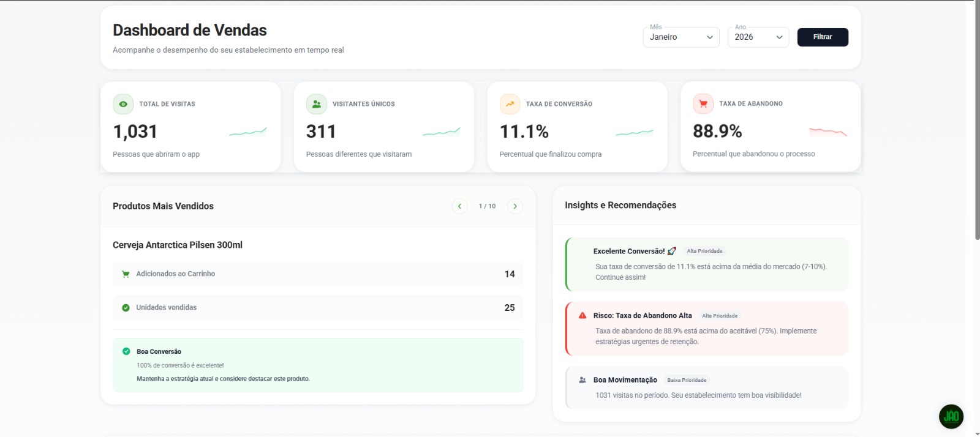This screenshot has width=980, height=437.
Task: Click the Baixa Prioridade tag on Boa Movimentação
Action: click(x=687, y=380)
